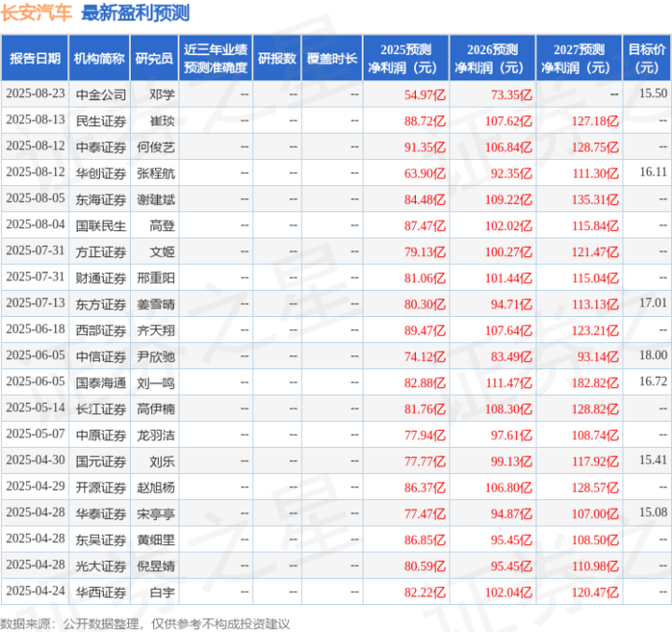The height and width of the screenshot is (632, 672).
Task: Select the 中信证券 institution cell
Action: (101, 357)
